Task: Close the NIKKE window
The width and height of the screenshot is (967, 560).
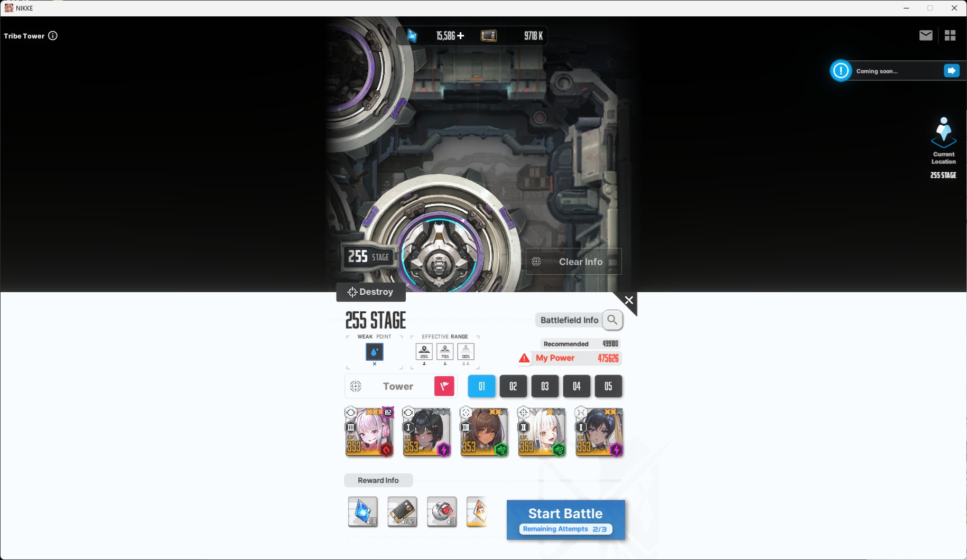Action: coord(954,8)
